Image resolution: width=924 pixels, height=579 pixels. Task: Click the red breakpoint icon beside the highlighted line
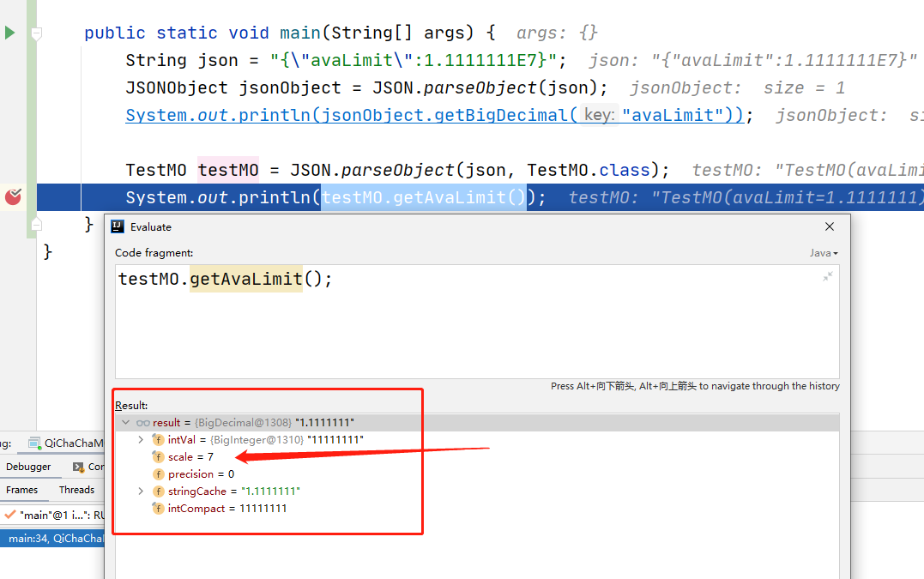click(x=12, y=196)
